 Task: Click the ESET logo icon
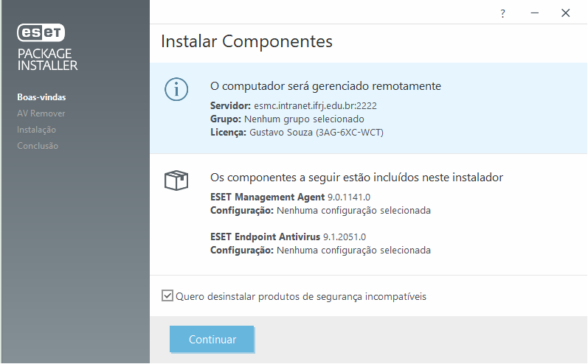(41, 32)
